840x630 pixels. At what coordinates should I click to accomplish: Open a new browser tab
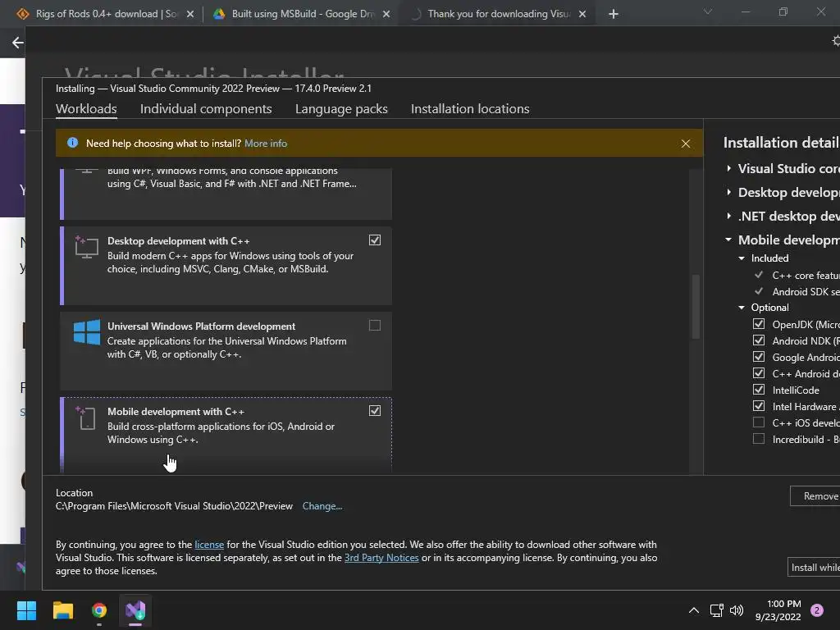coord(614,14)
